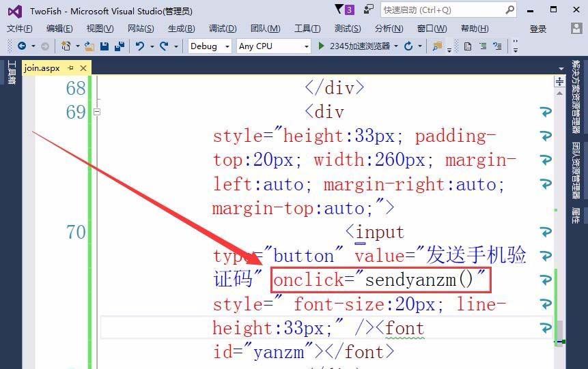Open the document tab list dropdown
588x369 pixels.
coord(561,69)
